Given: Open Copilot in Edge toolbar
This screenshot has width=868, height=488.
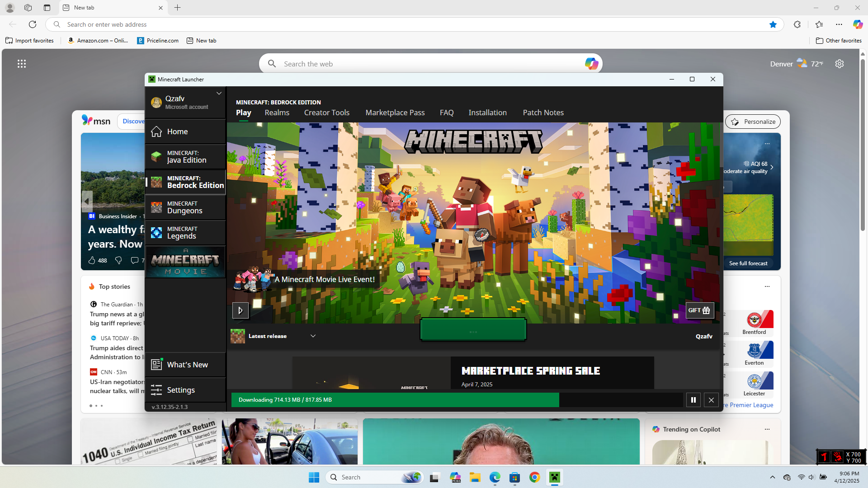Looking at the screenshot, I should [857, 24].
